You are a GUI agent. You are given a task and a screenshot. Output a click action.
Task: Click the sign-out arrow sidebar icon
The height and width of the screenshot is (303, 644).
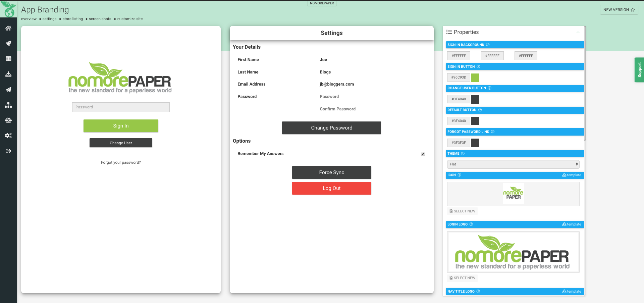8,151
